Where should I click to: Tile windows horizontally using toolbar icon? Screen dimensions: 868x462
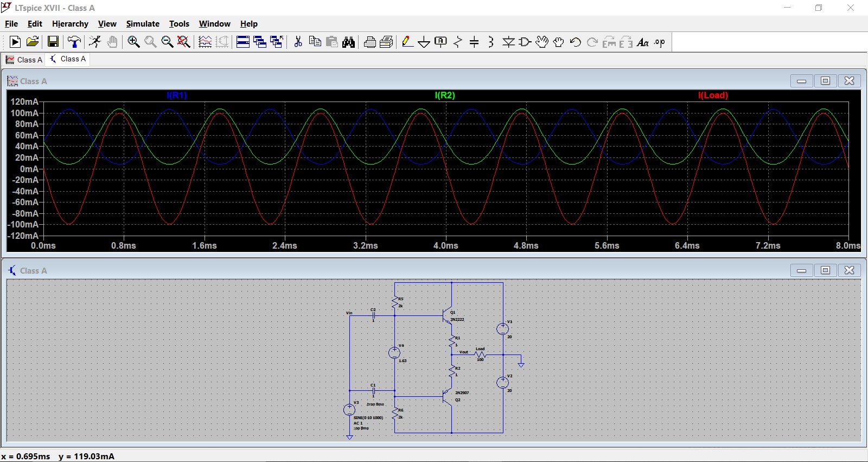243,42
